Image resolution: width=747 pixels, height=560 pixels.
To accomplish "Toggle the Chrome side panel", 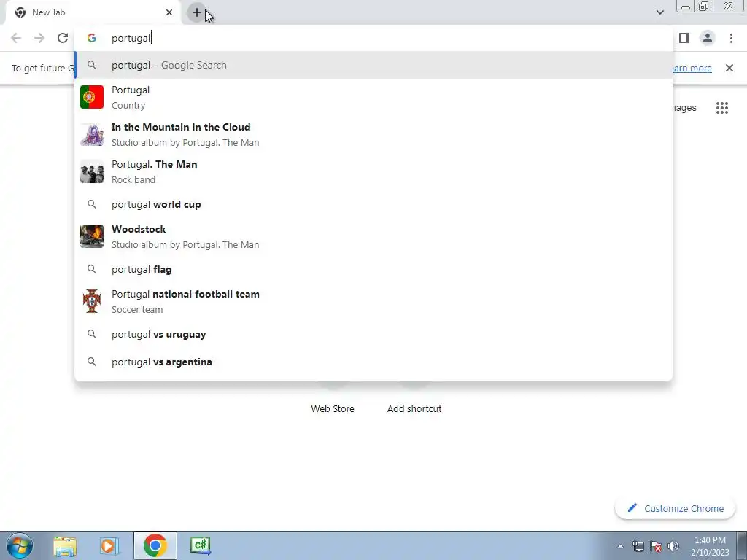I will pyautogui.click(x=684, y=38).
